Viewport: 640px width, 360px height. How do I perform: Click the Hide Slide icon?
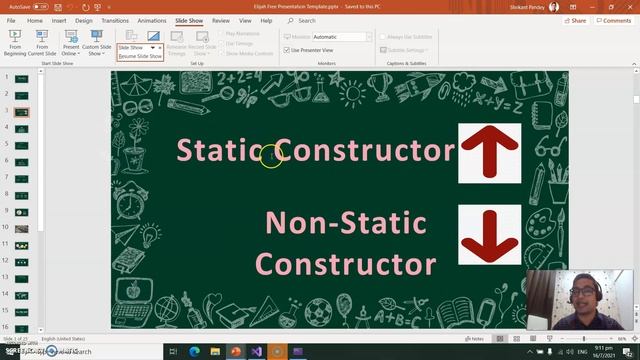pos(153,36)
